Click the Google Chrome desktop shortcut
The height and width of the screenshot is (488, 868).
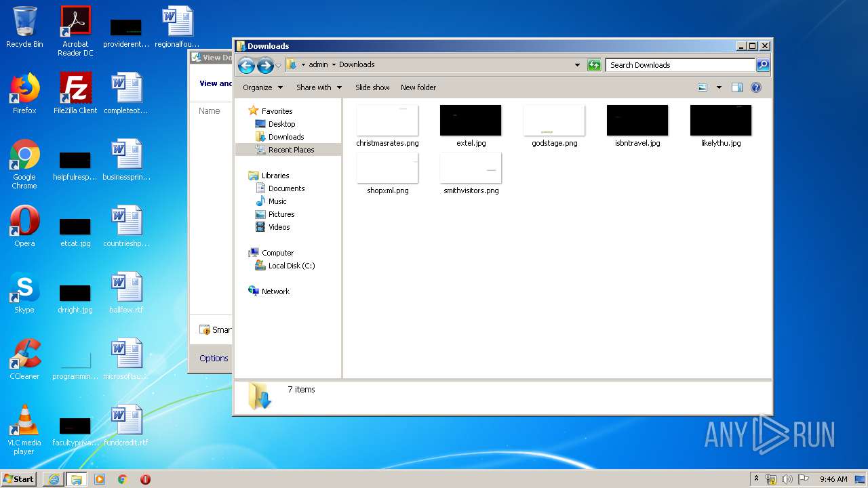tap(24, 165)
